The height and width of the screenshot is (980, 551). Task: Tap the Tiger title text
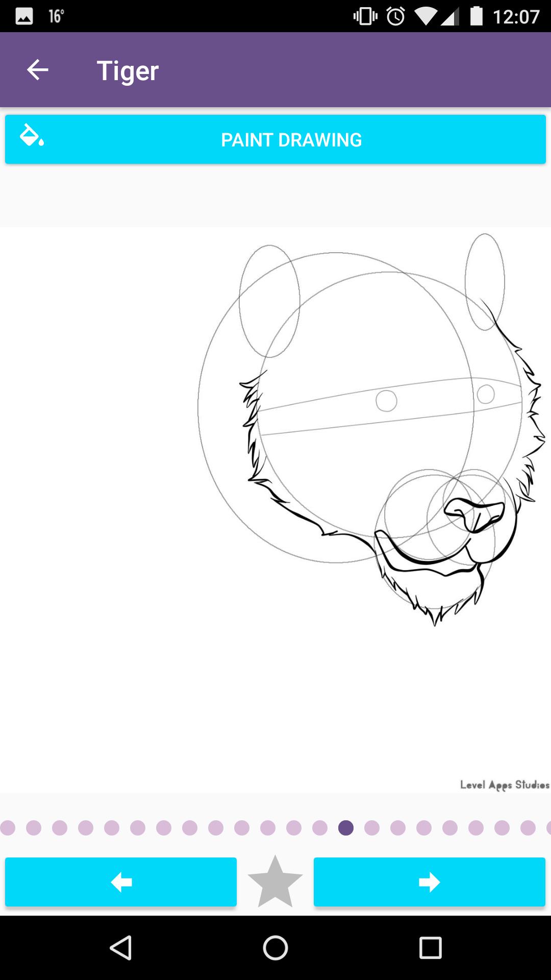[x=128, y=70]
